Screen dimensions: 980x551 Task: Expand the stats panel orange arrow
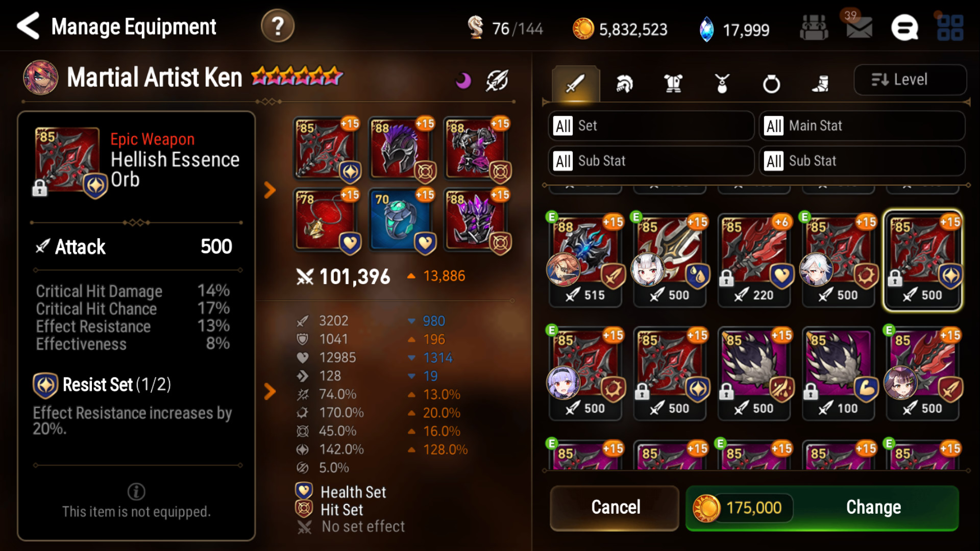[x=269, y=391]
